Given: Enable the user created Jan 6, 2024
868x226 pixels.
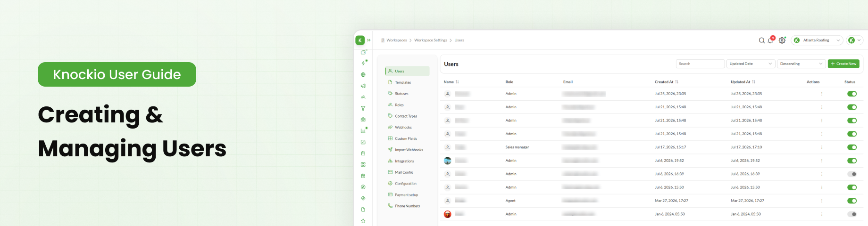Looking at the screenshot, I should click(852, 214).
